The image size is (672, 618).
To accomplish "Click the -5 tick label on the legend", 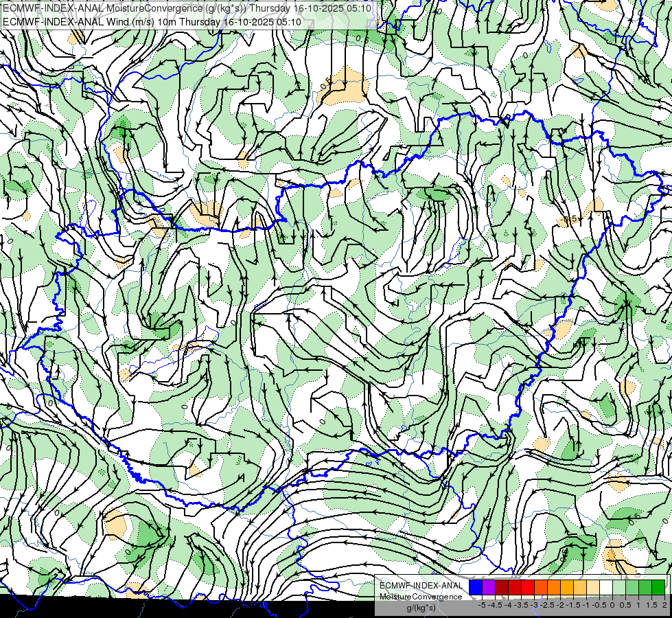I will (482, 605).
